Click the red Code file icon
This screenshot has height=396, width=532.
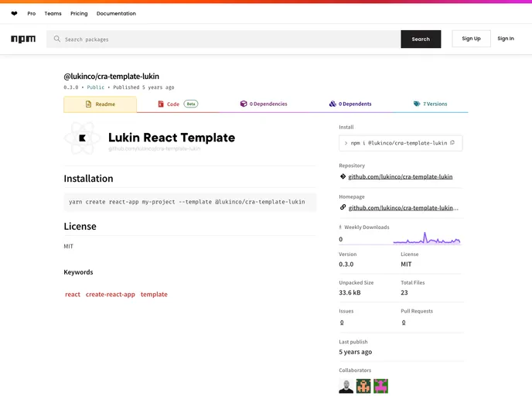click(161, 104)
